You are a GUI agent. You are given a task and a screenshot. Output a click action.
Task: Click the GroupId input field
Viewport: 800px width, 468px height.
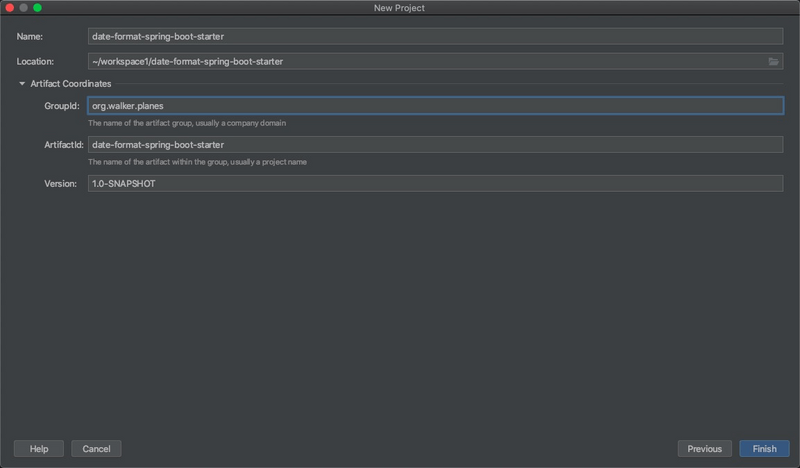[x=435, y=105]
